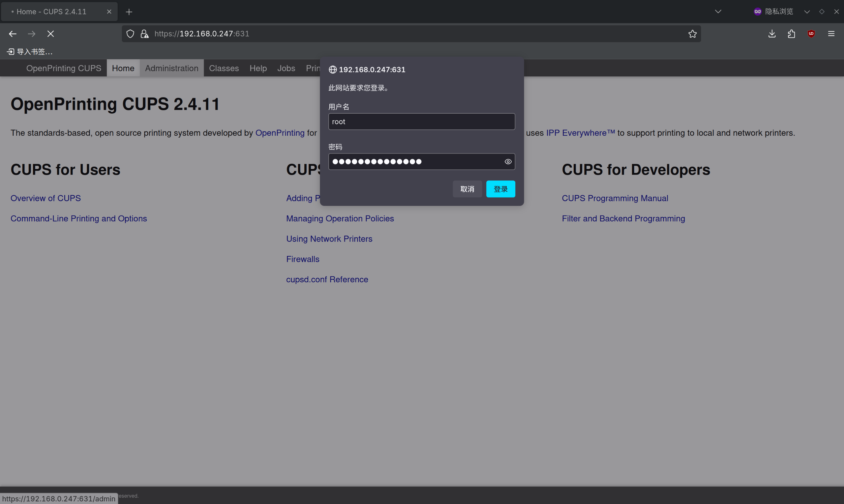The width and height of the screenshot is (844, 504).
Task: Bookmark this page with the star
Action: (x=692, y=34)
